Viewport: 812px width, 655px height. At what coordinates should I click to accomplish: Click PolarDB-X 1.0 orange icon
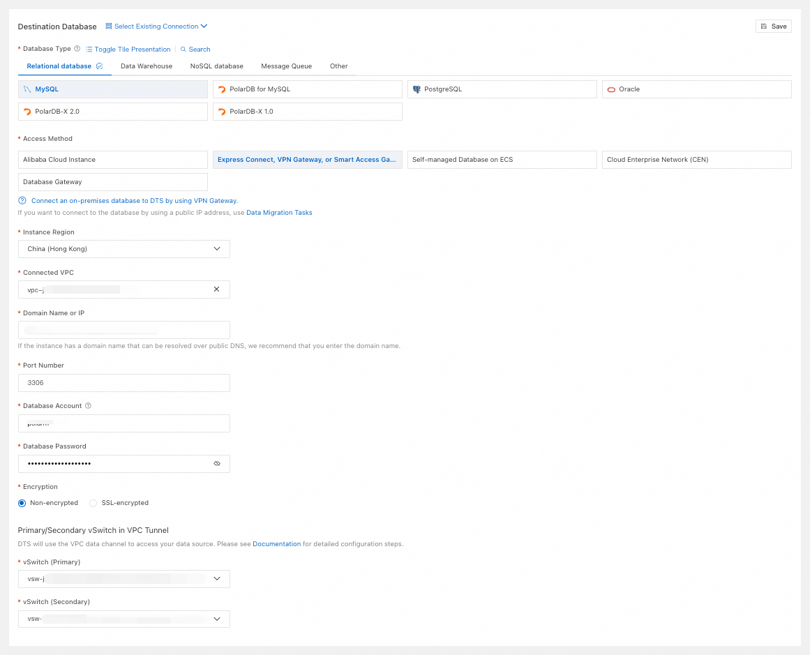[x=223, y=112]
